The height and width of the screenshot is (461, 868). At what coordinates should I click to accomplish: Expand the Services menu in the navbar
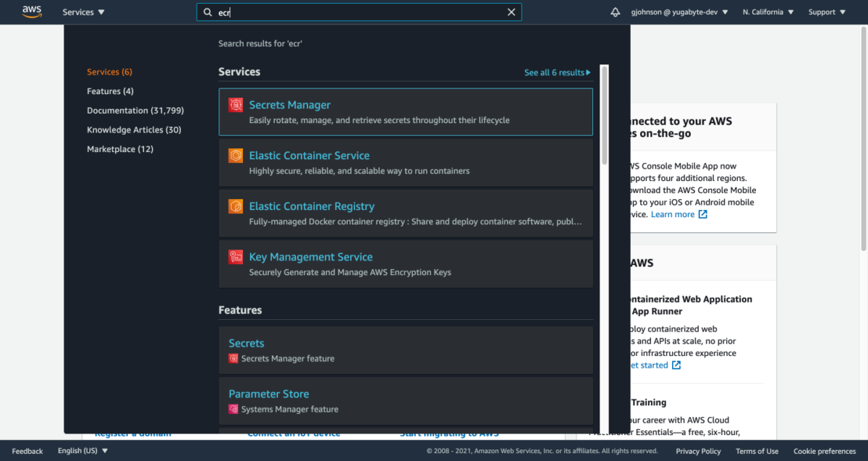coord(82,12)
